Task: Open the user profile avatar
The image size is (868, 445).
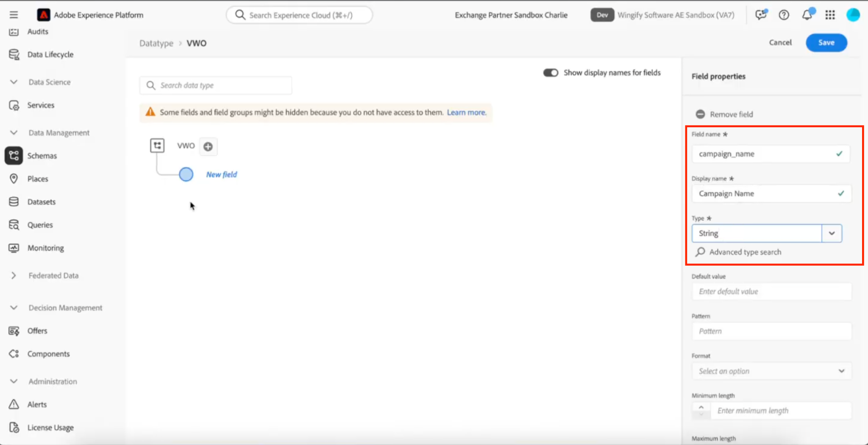Action: point(853,15)
